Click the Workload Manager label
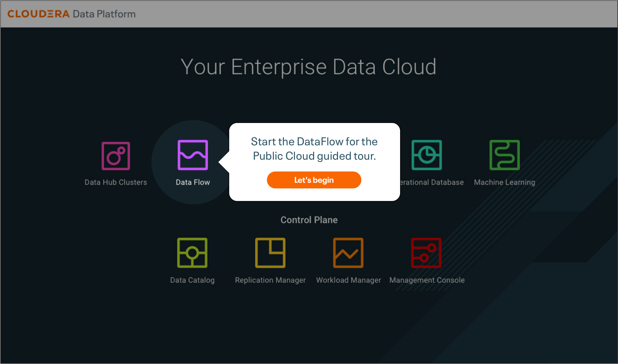The image size is (618, 364). 349,280
